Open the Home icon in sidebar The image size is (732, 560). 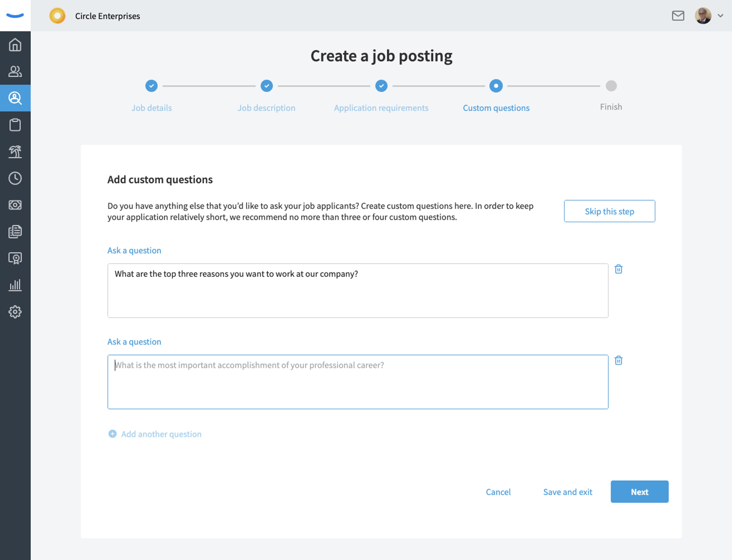15,45
